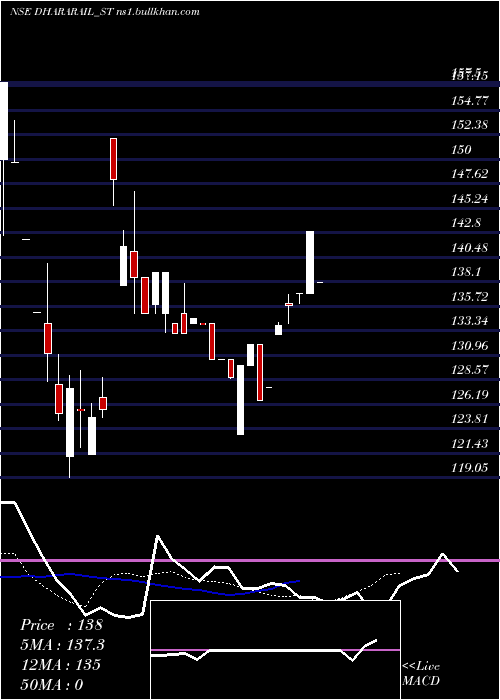Click the 140.48 price axis label

pyautogui.click(x=470, y=247)
